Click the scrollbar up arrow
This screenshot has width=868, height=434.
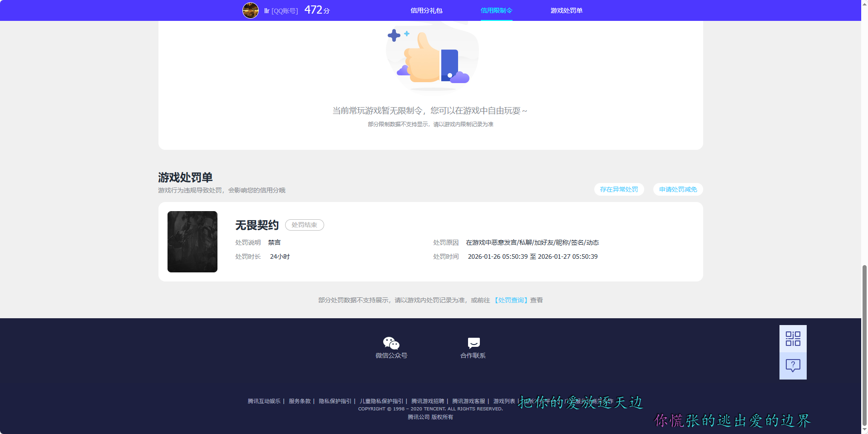tap(863, 4)
